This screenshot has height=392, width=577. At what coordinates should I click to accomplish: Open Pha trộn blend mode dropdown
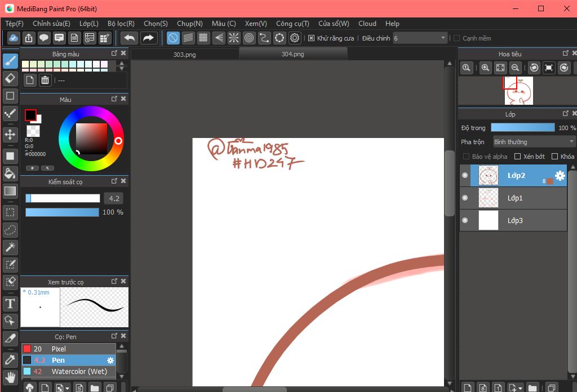pyautogui.click(x=534, y=142)
